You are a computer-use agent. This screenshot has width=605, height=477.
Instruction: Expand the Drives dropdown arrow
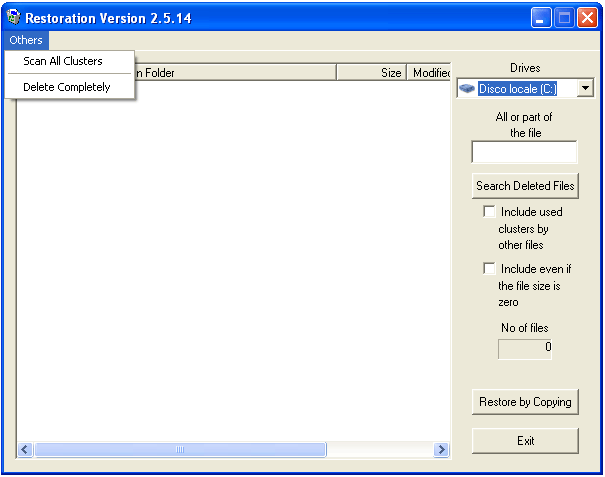(585, 88)
